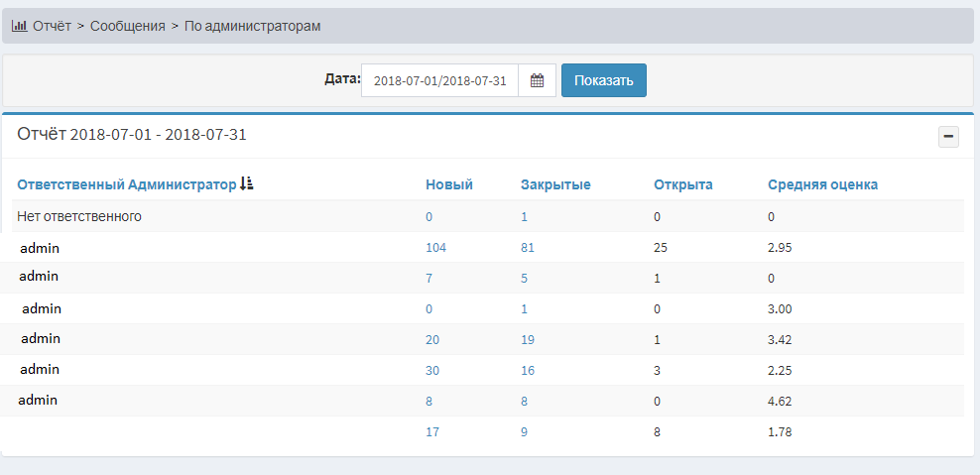The height and width of the screenshot is (475, 980).
Task: Open the 20 new messages link
Action: click(x=432, y=340)
